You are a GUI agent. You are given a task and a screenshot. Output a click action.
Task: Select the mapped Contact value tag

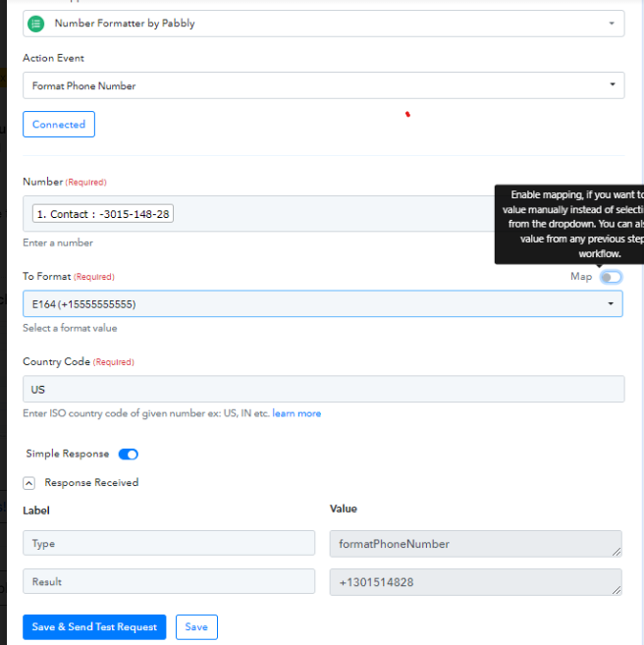click(x=103, y=213)
